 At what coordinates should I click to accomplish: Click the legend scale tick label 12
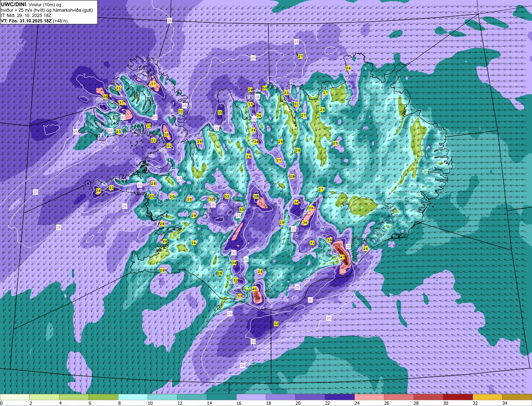[x=179, y=403]
